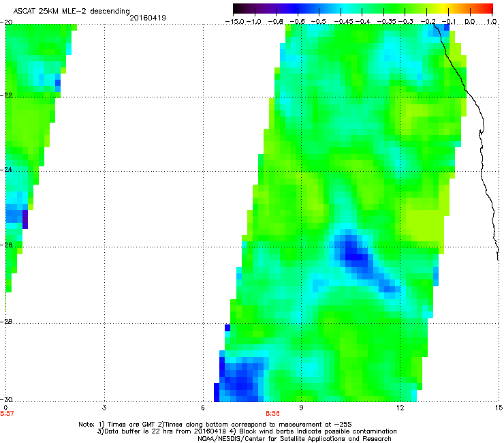Viewport: 504px width, 443px height.
Task: Click the 15 longitude axis label
Action: [x=499, y=408]
